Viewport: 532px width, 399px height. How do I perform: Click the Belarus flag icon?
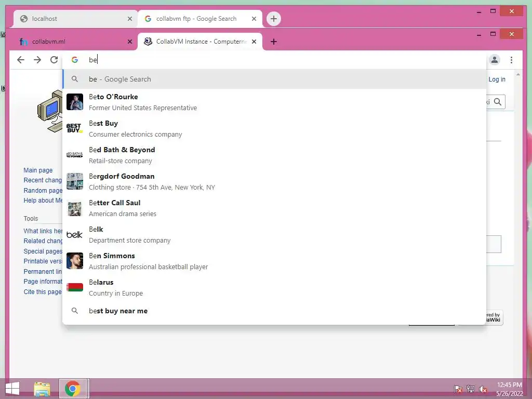[x=75, y=287]
